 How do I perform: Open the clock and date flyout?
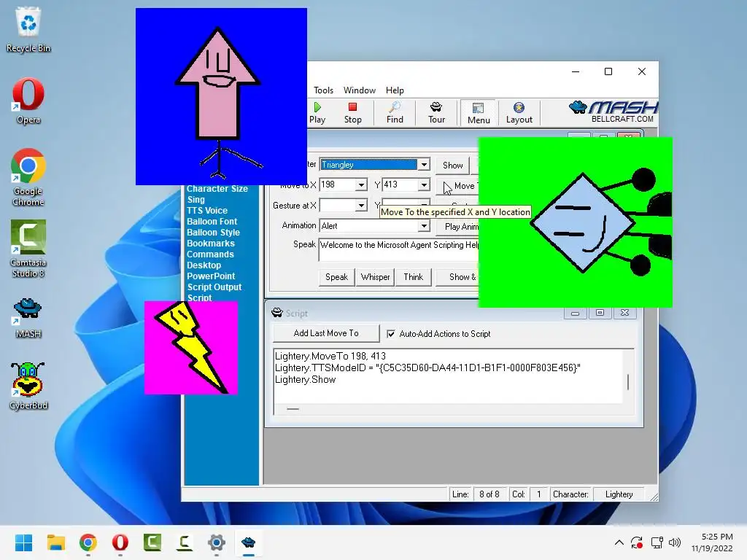tap(712, 542)
